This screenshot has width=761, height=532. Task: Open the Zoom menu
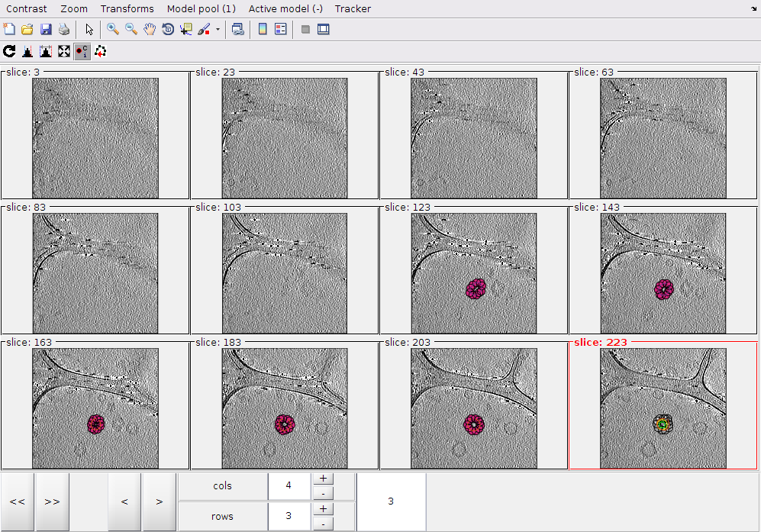tap(74, 8)
